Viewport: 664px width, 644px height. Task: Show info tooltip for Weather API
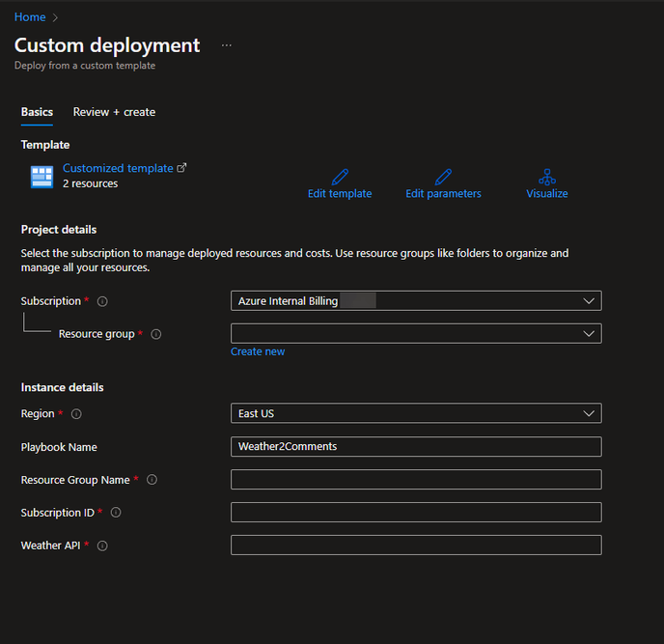[102, 546]
